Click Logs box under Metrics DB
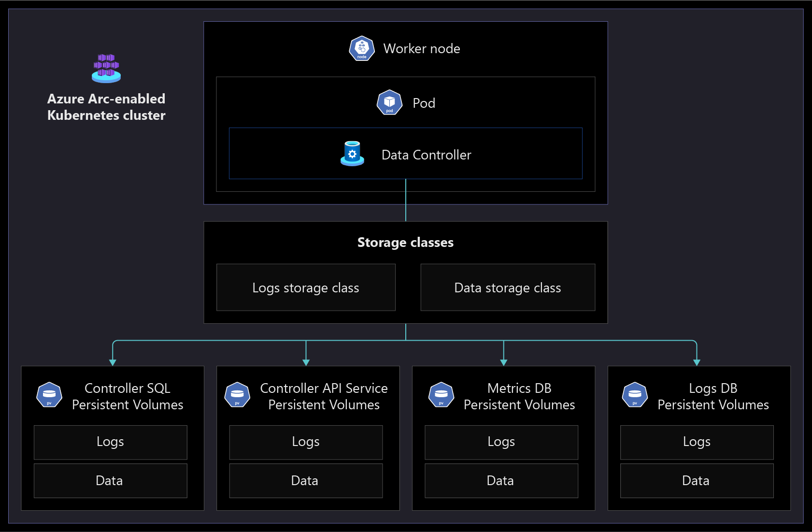This screenshot has height=532, width=812. 501,442
